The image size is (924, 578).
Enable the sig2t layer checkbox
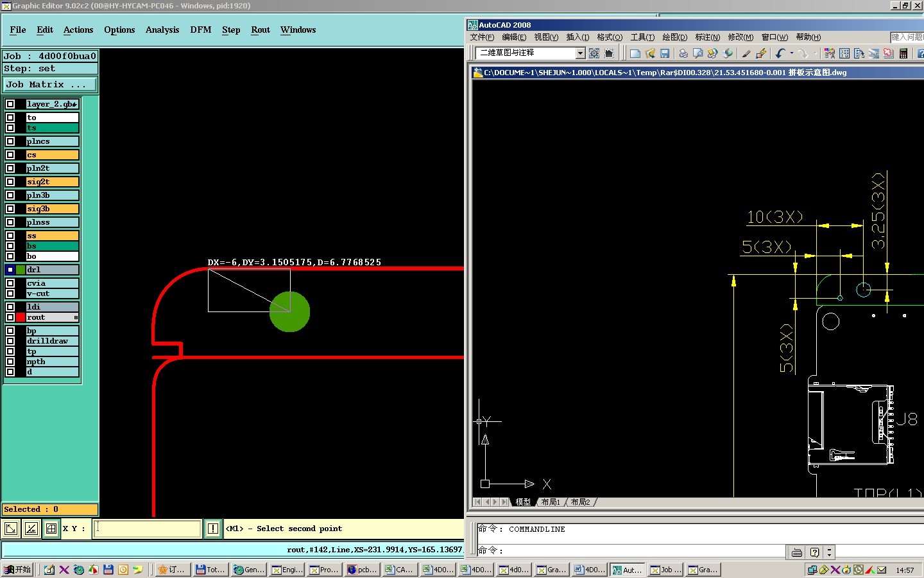[10, 182]
